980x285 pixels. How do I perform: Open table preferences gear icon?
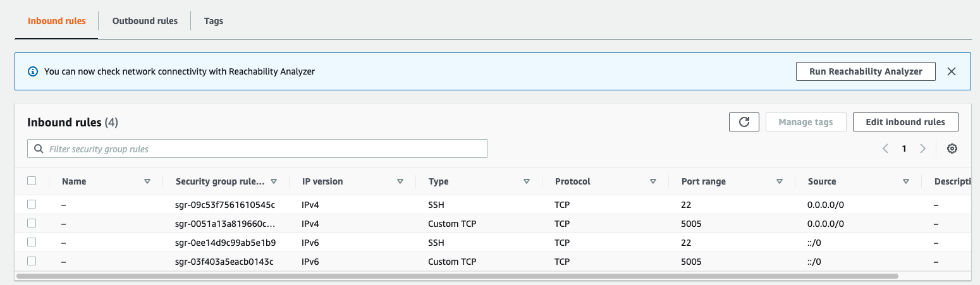tap(952, 149)
